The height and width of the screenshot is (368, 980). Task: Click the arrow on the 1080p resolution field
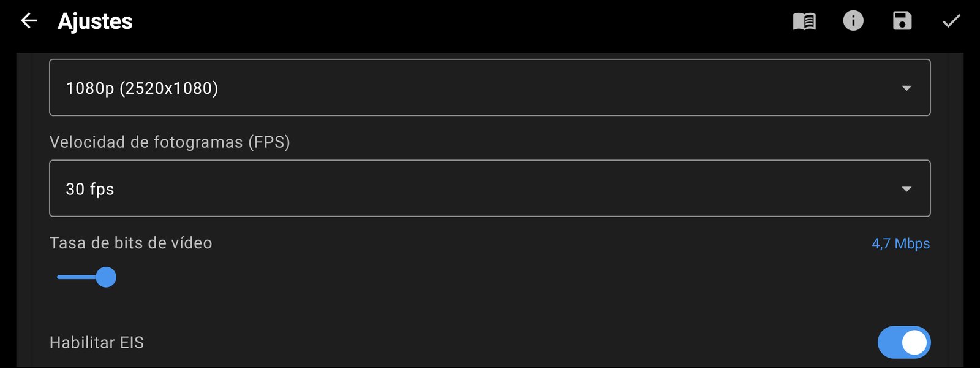pyautogui.click(x=907, y=88)
